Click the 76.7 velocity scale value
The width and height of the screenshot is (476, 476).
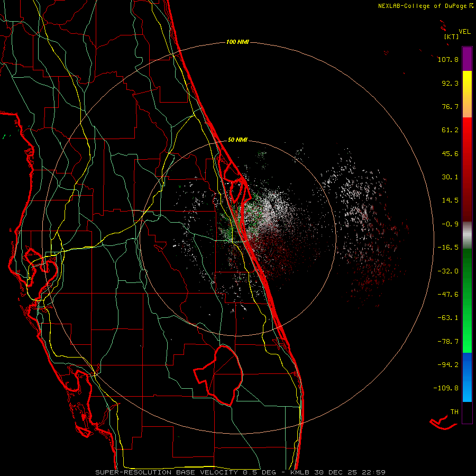450,106
